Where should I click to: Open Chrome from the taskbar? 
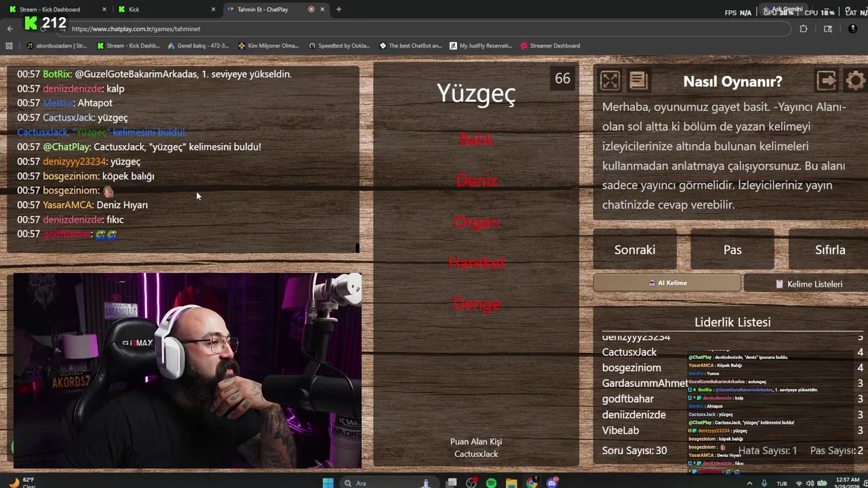532,483
